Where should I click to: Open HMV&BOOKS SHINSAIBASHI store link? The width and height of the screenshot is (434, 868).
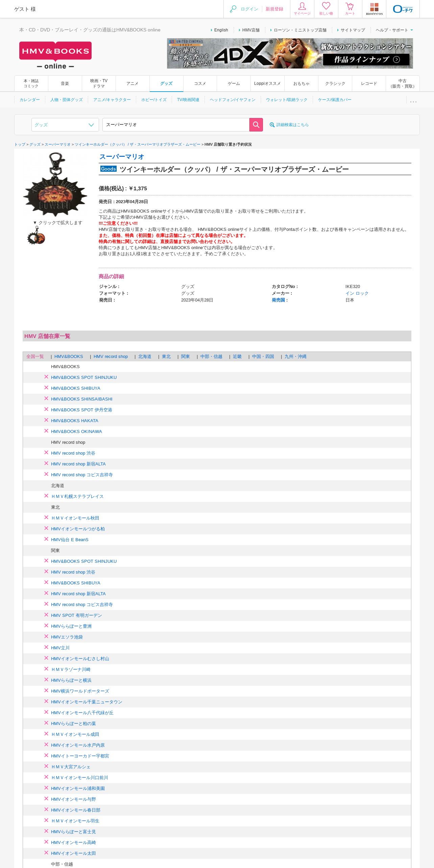point(81,399)
